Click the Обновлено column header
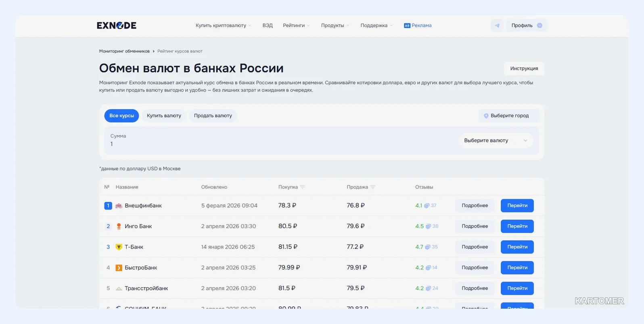Screen dimensions: 644x324 214,187
